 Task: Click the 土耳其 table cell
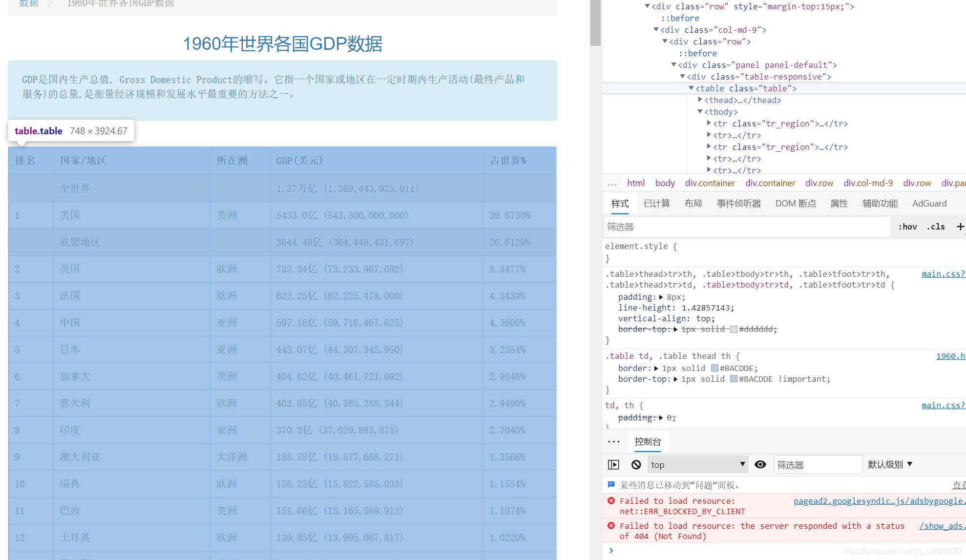point(131,538)
